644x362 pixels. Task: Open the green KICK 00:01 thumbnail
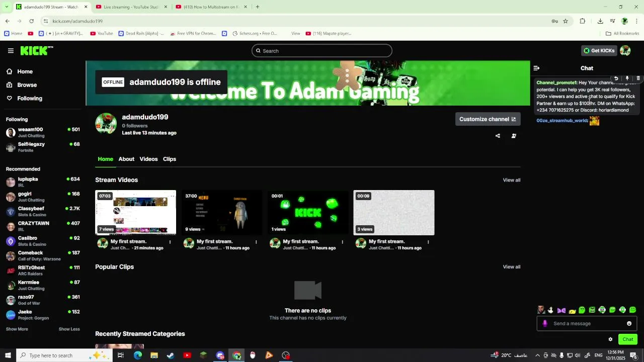click(x=308, y=212)
